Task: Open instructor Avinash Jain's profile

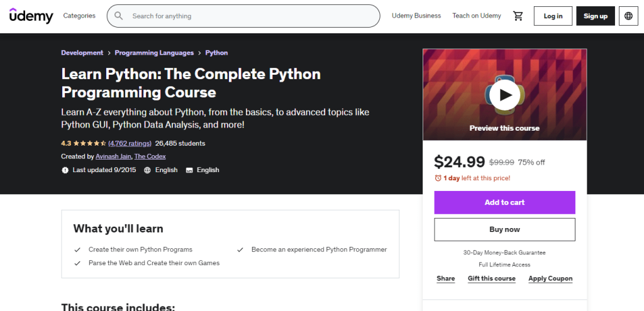Action: 113,156
